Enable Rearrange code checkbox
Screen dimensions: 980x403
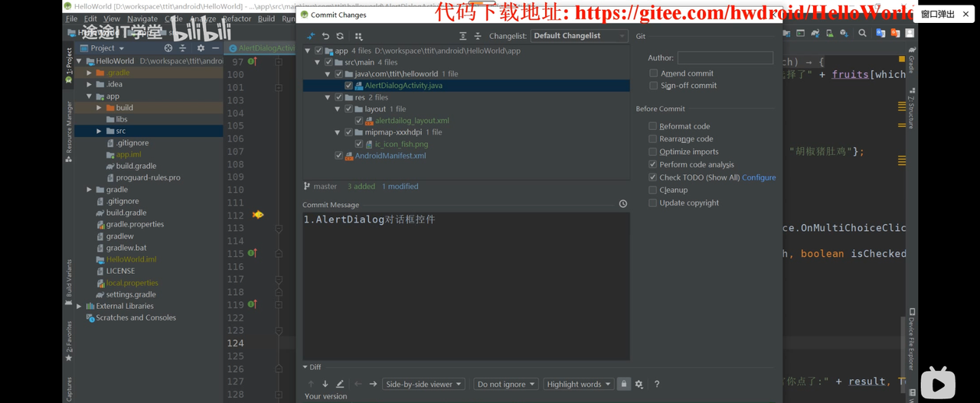coord(652,139)
